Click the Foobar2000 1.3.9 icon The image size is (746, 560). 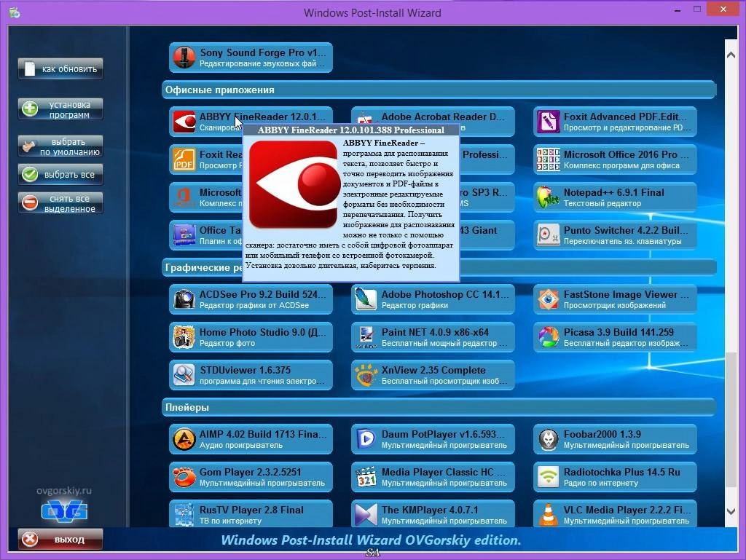(x=548, y=439)
